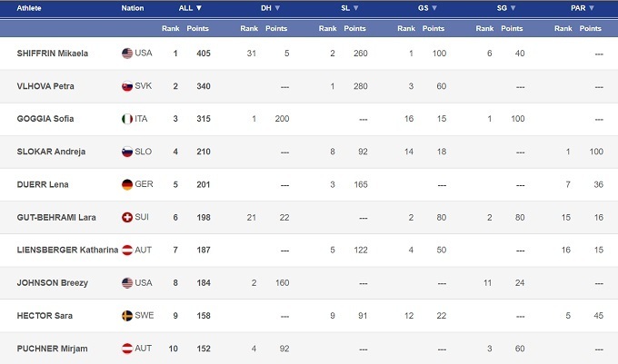
Task: Click the Germany flag beside Duerr Lena
Action: point(127,184)
